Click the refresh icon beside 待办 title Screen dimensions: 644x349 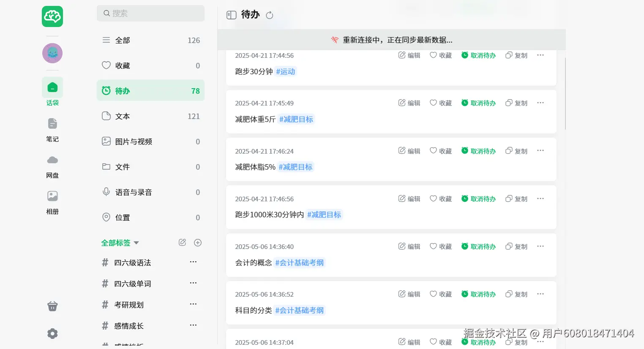270,15
